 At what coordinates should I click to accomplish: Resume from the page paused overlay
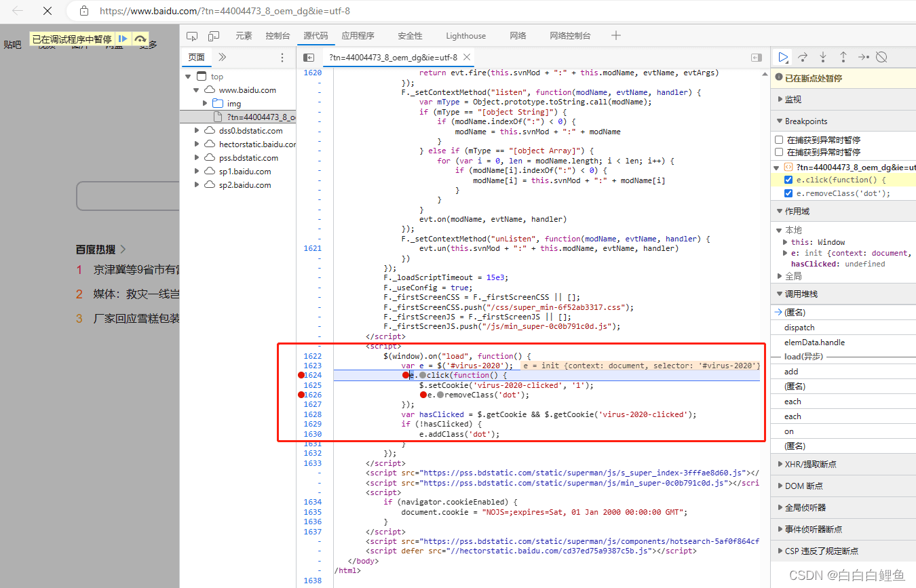tap(123, 39)
